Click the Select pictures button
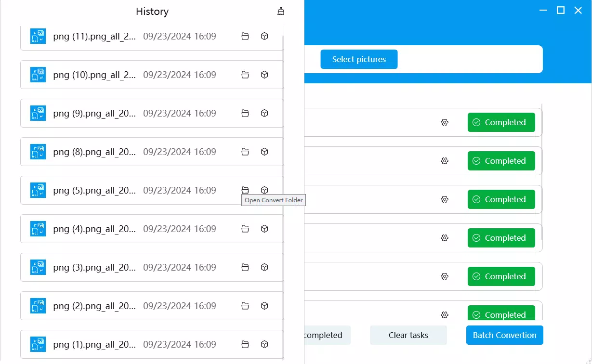This screenshot has width=592, height=364. click(359, 59)
